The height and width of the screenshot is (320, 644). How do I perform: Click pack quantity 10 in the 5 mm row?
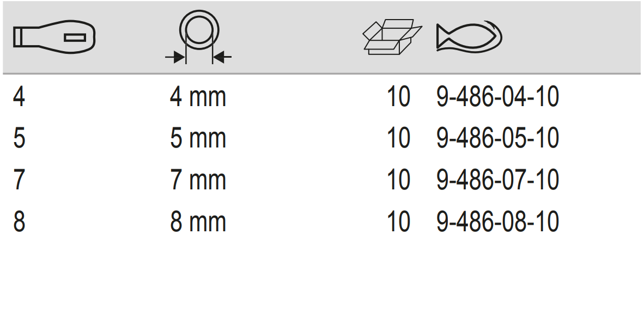click(x=398, y=139)
